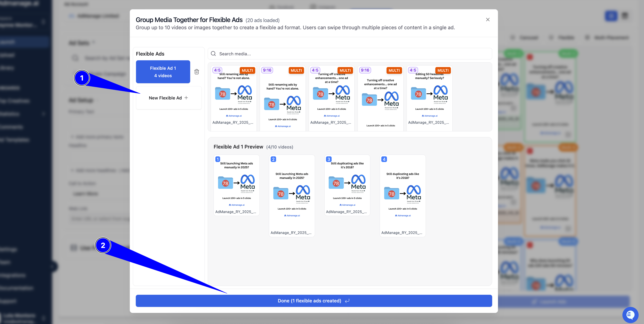Click the number 2 badge in preview
This screenshot has height=324, width=644.
pos(273,159)
